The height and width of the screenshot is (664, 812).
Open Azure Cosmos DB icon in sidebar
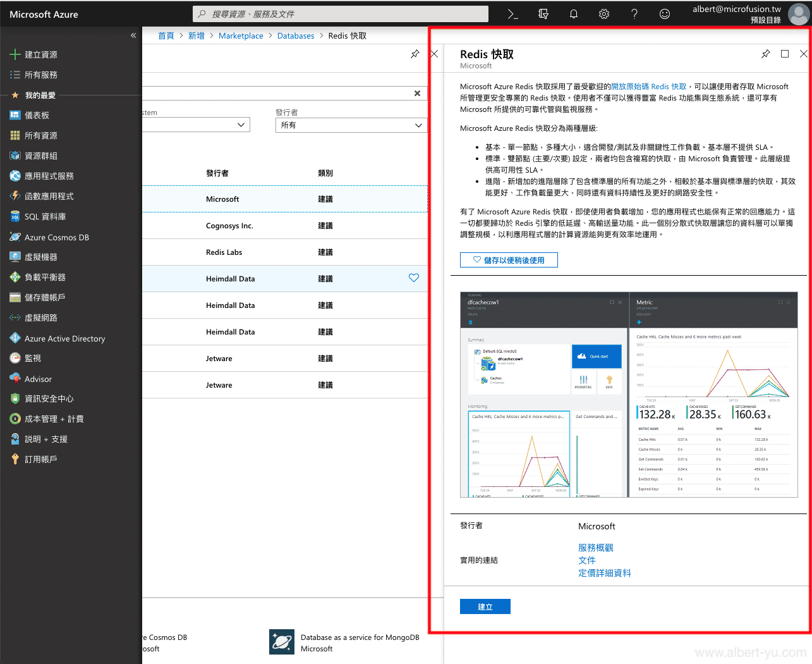(x=15, y=237)
